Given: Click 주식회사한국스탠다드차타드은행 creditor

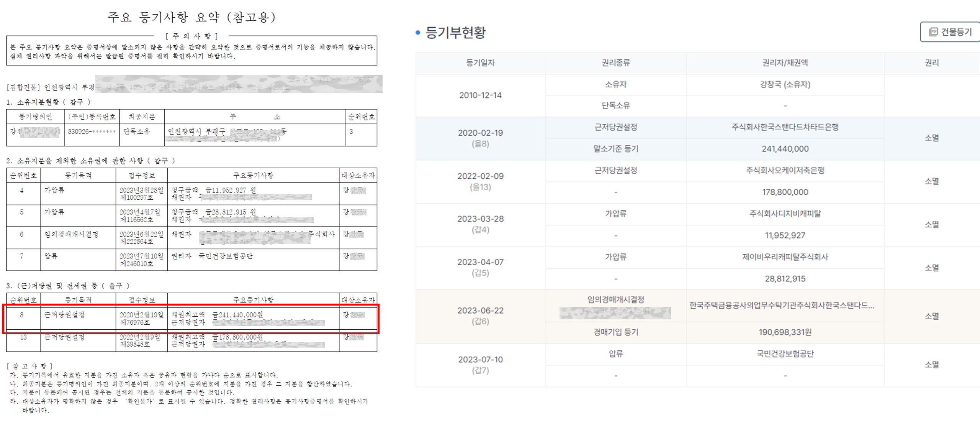Looking at the screenshot, I should (x=785, y=127).
